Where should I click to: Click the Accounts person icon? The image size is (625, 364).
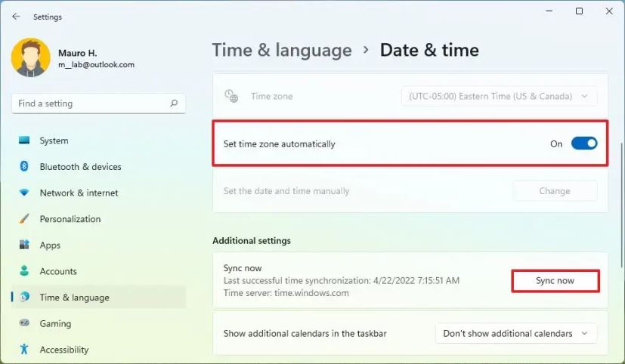point(24,271)
